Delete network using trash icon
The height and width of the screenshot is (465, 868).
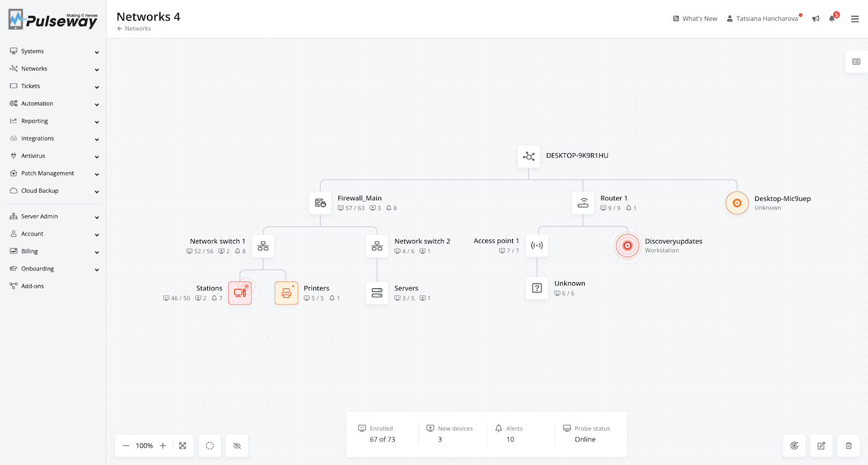(x=849, y=445)
